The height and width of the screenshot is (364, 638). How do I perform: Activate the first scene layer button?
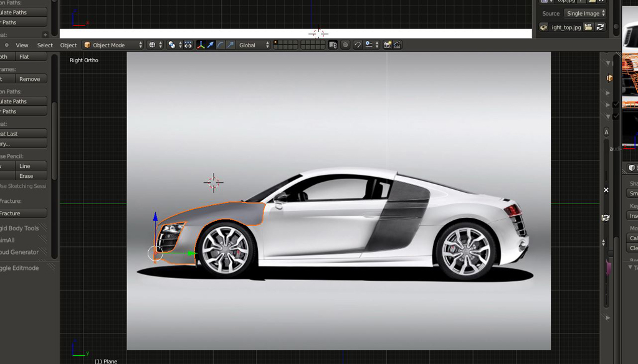(x=276, y=43)
